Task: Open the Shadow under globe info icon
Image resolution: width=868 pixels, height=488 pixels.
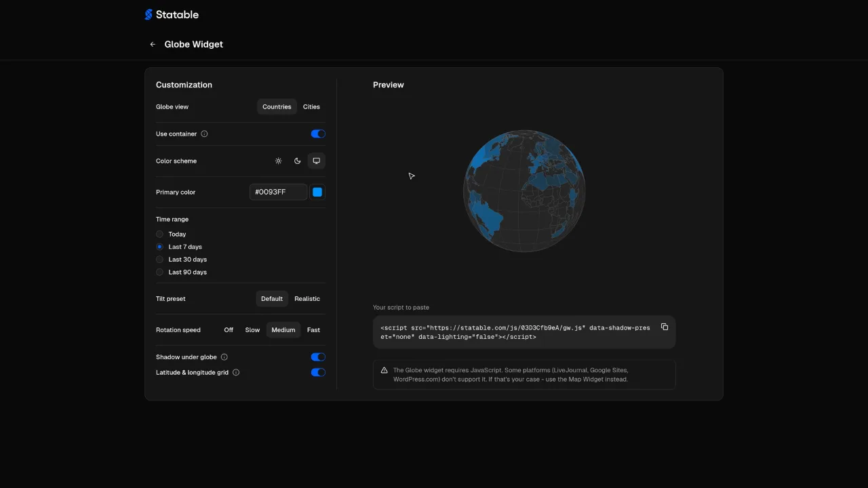Action: point(224,357)
